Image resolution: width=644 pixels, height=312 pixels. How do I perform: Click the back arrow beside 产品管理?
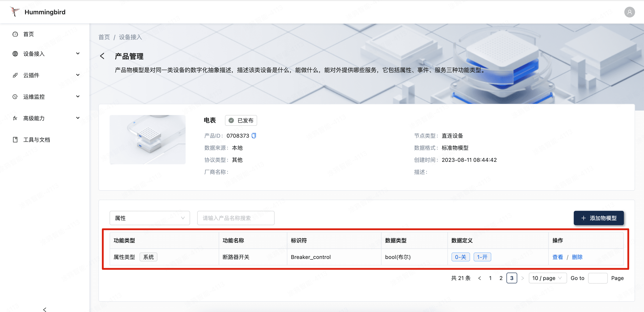tap(102, 56)
